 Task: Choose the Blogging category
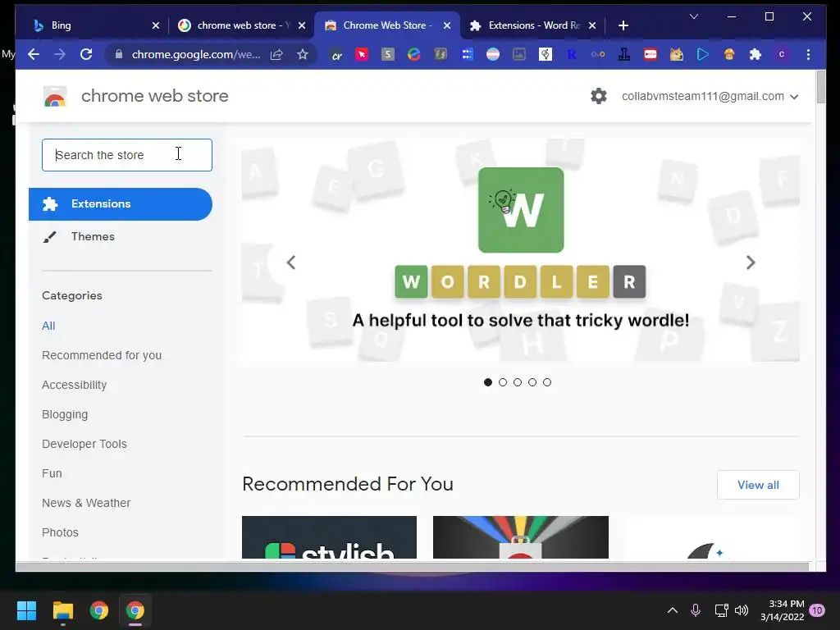tap(65, 414)
